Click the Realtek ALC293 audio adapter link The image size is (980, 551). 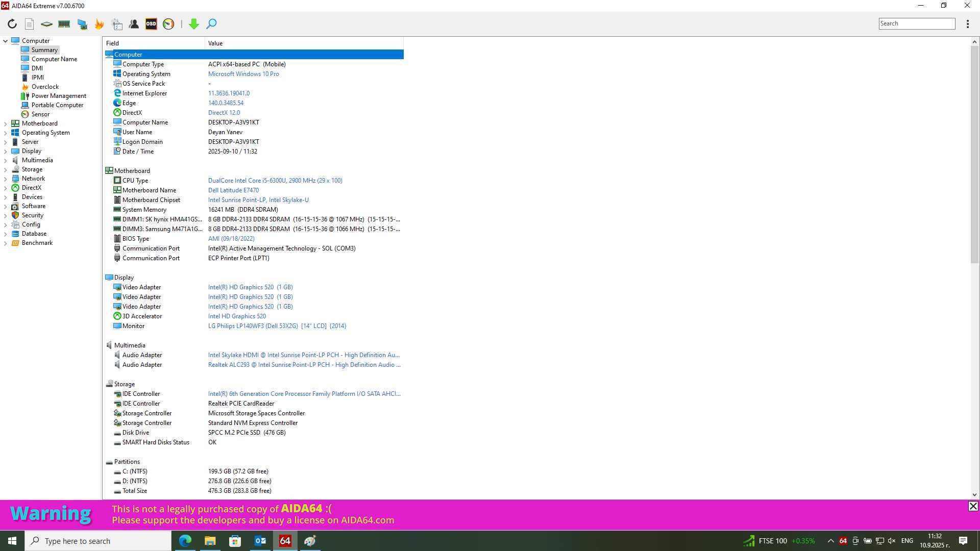tap(304, 365)
